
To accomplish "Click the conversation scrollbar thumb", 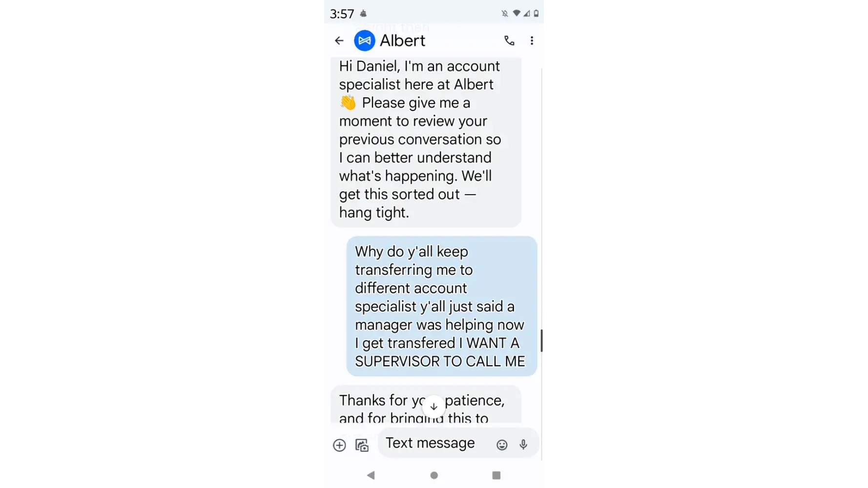I will pyautogui.click(x=541, y=341).
